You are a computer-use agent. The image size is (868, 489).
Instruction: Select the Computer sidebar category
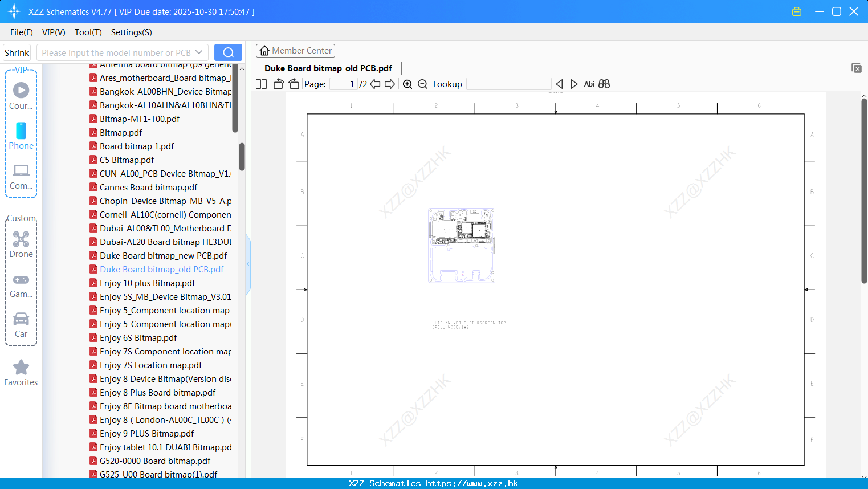click(x=21, y=176)
